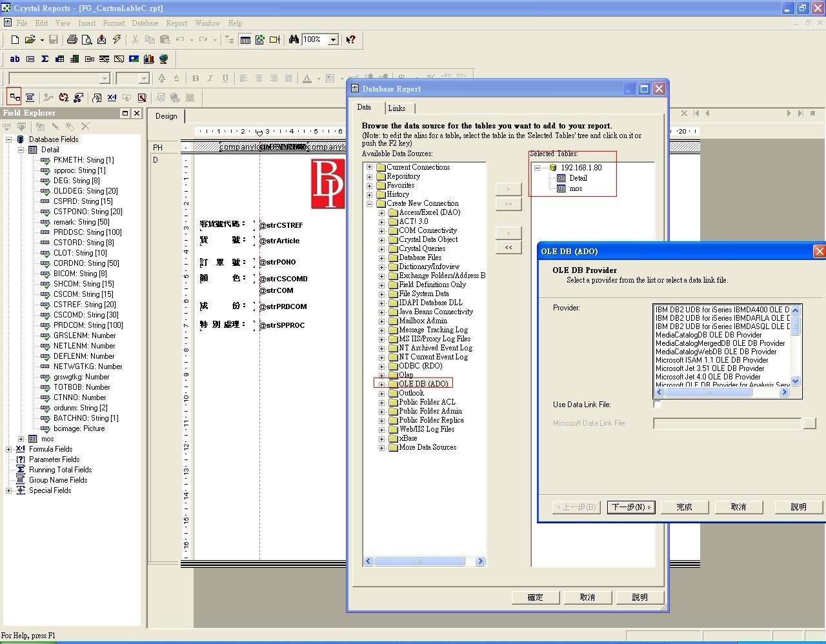The image size is (826, 644).
Task: Toggle Align Left formatting
Action: tap(243, 78)
